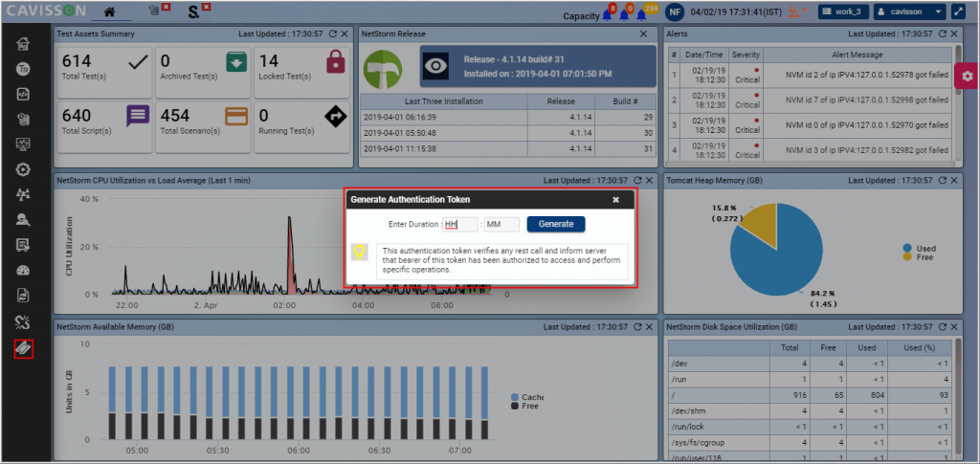This screenshot has width=980, height=464.
Task: Toggle full screen with expand arrows icon
Action: 958,11
